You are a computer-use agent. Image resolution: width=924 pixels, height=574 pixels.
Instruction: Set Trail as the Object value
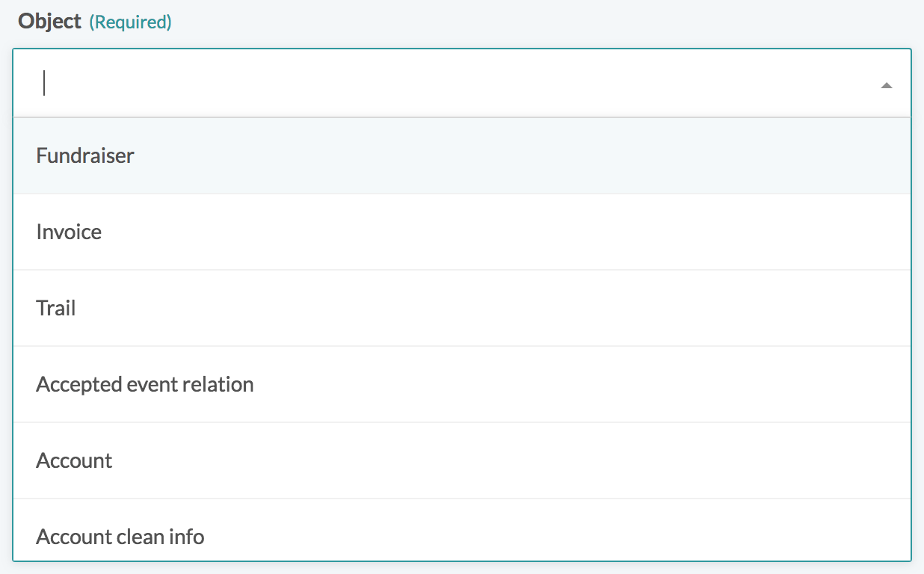pos(461,308)
